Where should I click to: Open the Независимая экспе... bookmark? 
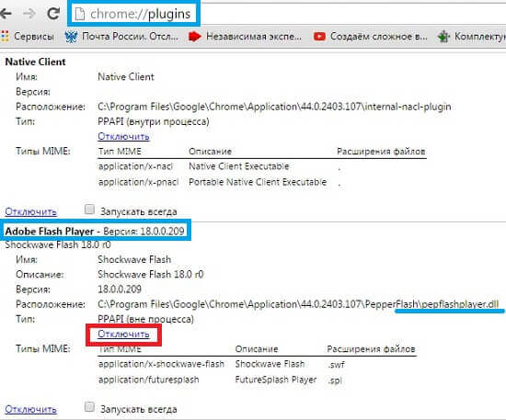245,36
